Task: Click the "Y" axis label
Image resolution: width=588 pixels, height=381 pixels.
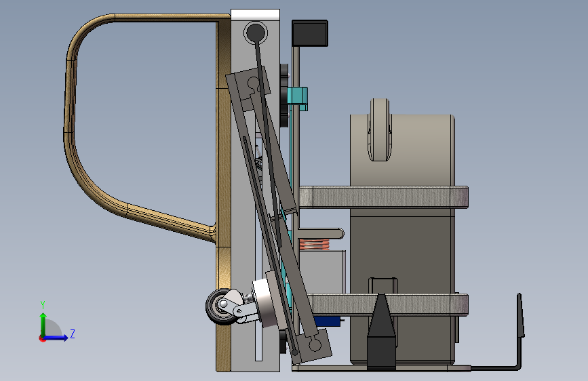Action: (43, 304)
